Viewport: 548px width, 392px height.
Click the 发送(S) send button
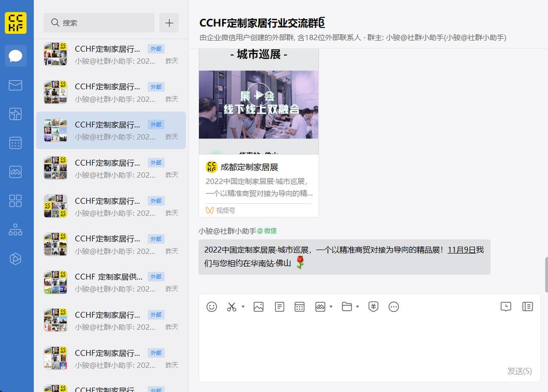point(520,371)
